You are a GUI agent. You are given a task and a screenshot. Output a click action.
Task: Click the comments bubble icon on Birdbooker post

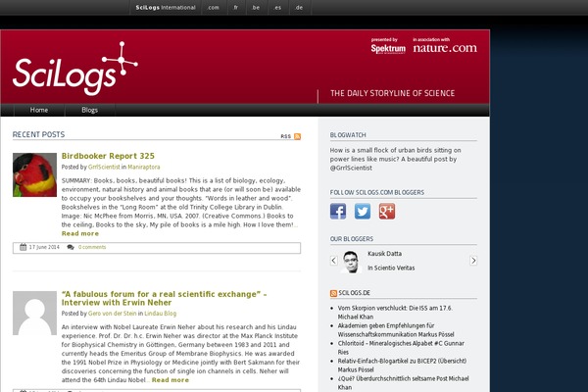pyautogui.click(x=71, y=247)
